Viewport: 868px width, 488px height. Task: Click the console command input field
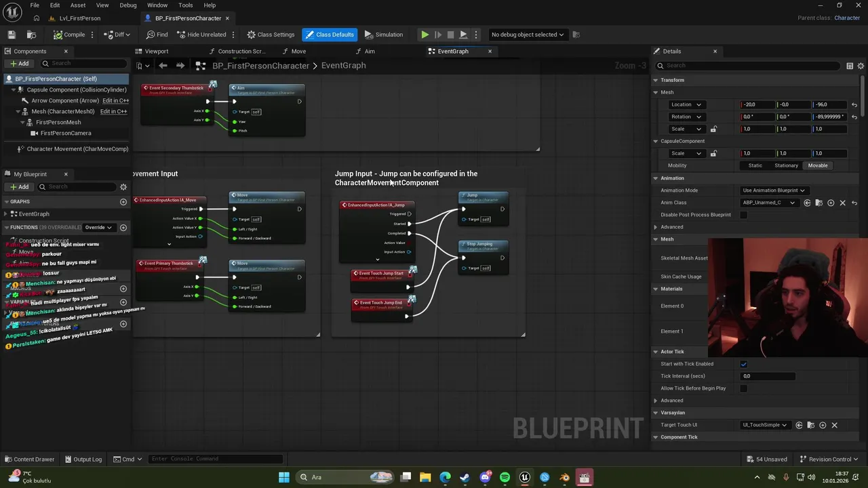pyautogui.click(x=215, y=459)
